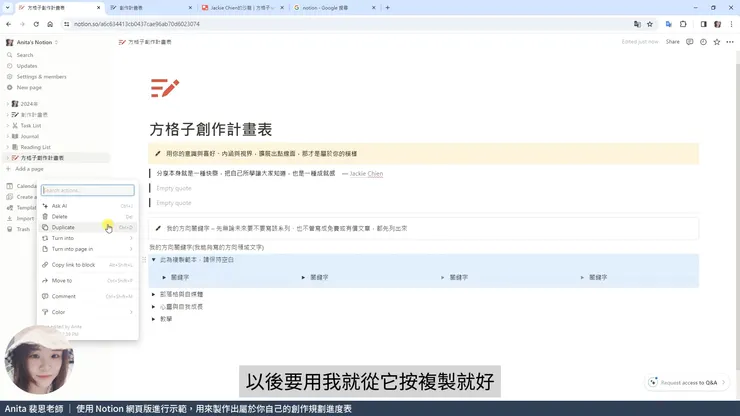Viewport: 740px width, 416px height.
Task: Close the active 方格子創作計畫表 tab
Action: (x=99, y=8)
